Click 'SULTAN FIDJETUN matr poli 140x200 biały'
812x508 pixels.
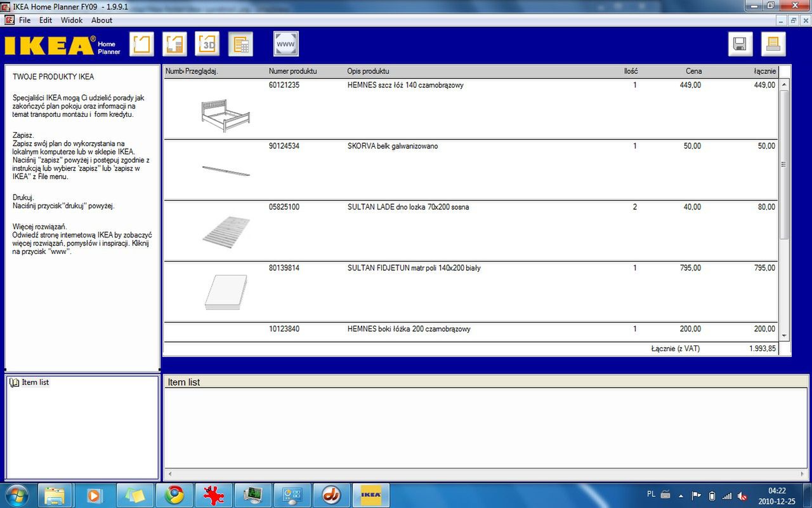tap(414, 268)
